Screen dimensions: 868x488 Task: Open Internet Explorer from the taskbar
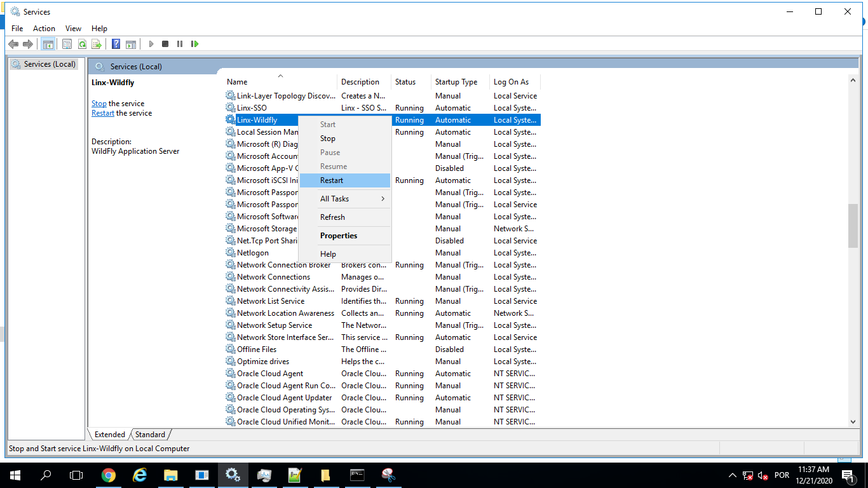pyautogui.click(x=140, y=475)
